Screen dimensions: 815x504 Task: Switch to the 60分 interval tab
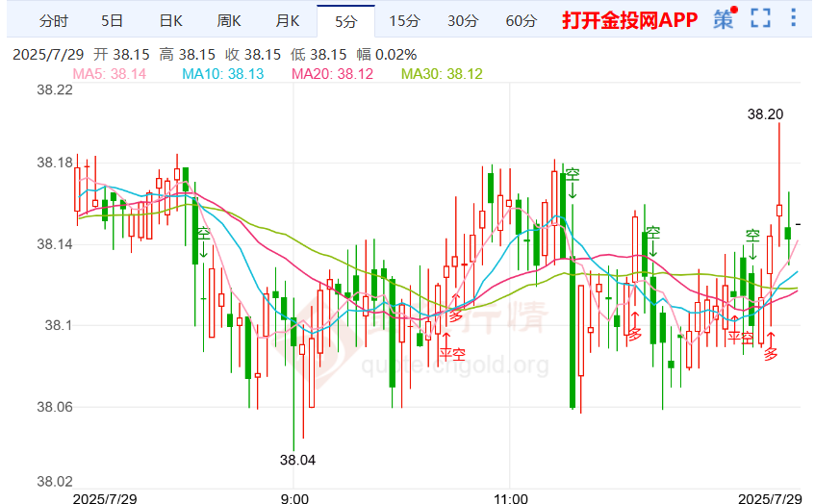(x=522, y=20)
